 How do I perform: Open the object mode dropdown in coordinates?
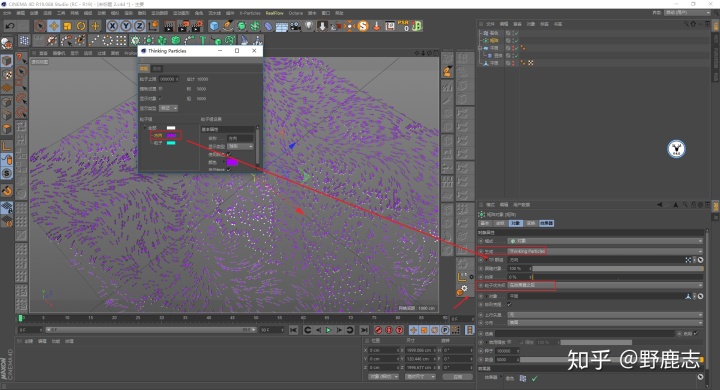click(383, 377)
